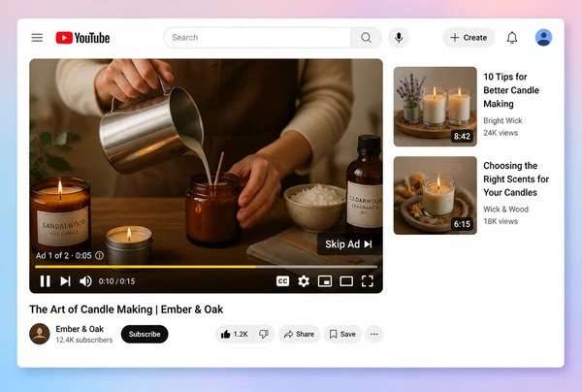The image size is (582, 392).
Task: Toggle closed captions (CC)
Action: pyautogui.click(x=282, y=281)
